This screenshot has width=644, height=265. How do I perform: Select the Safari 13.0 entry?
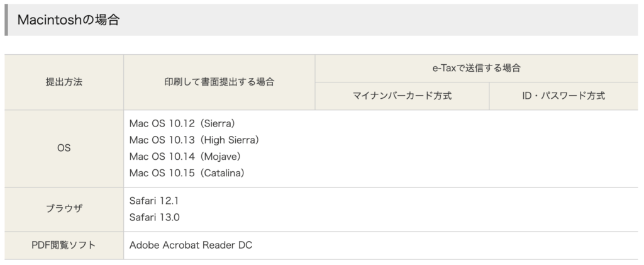click(x=155, y=217)
